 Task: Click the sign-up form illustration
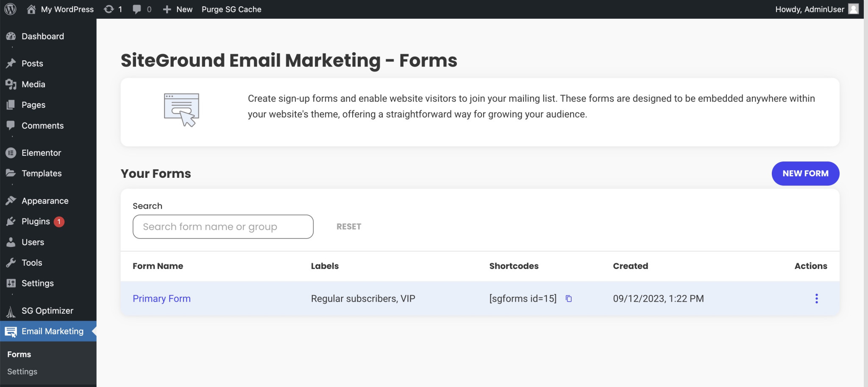pos(182,110)
